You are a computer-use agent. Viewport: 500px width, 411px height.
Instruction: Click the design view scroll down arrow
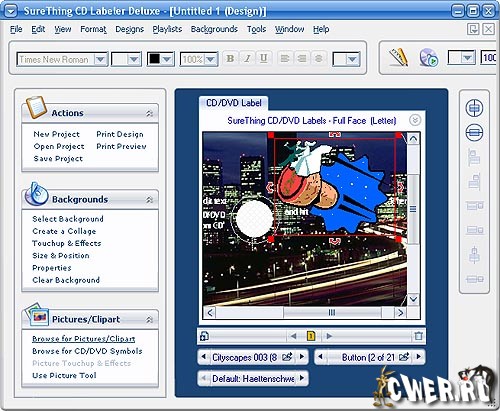[x=413, y=299]
